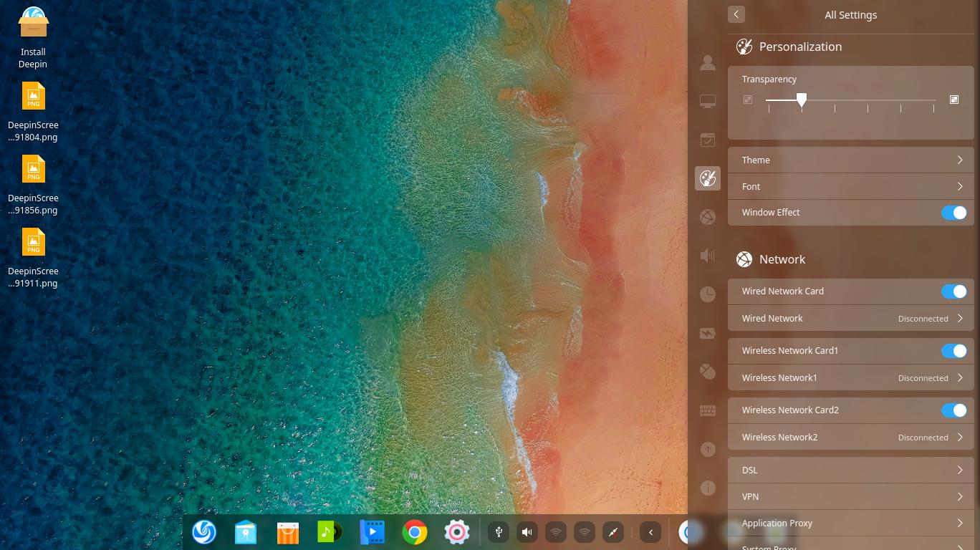Open Wired Network disconnected details
The height and width of the screenshot is (550, 980).
coord(851,318)
